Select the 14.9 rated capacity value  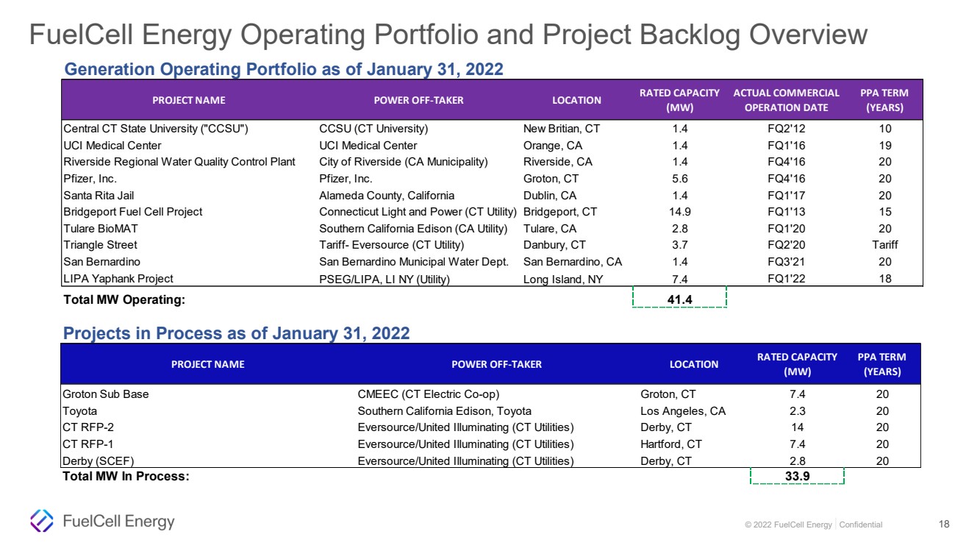680,212
